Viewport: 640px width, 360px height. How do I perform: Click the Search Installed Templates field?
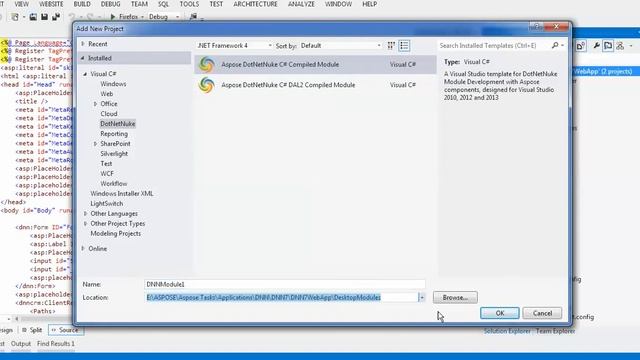494,46
